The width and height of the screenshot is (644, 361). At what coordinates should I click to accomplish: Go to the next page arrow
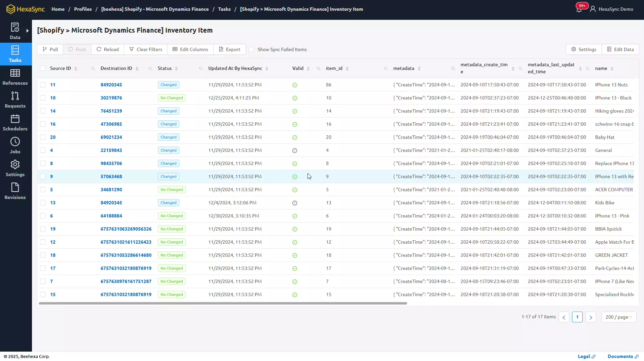pyautogui.click(x=591, y=317)
